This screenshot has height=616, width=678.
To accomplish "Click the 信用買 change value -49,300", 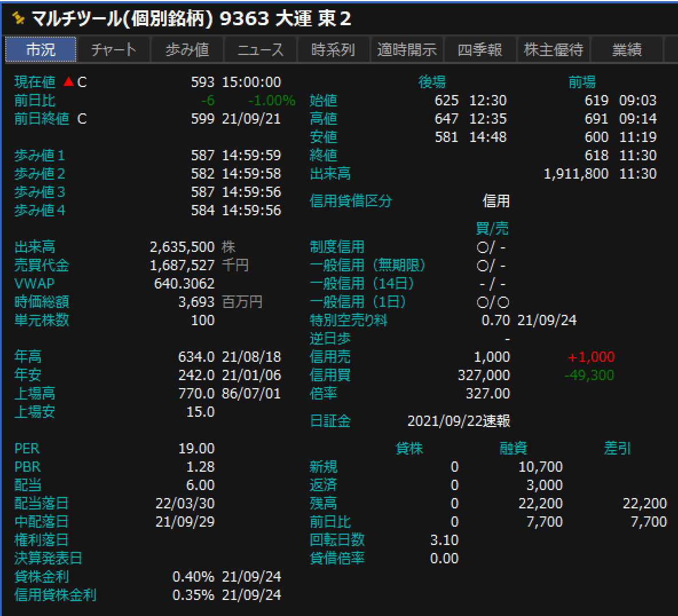I will click(x=589, y=375).
